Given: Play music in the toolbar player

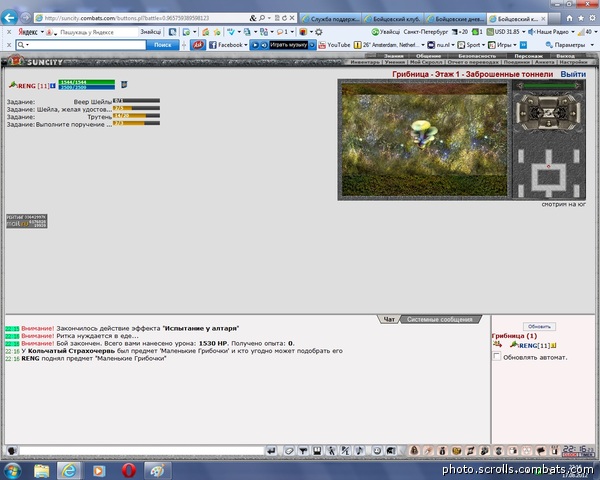Looking at the screenshot, I should (x=255, y=45).
